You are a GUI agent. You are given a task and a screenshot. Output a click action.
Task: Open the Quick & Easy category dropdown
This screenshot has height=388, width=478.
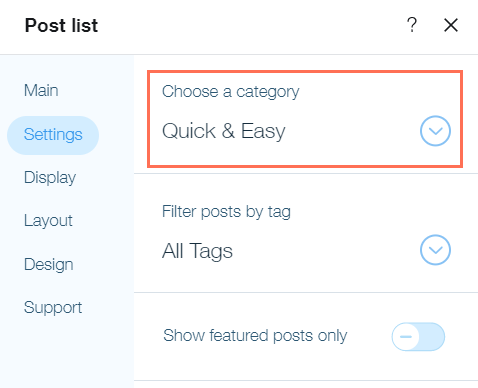point(306,131)
